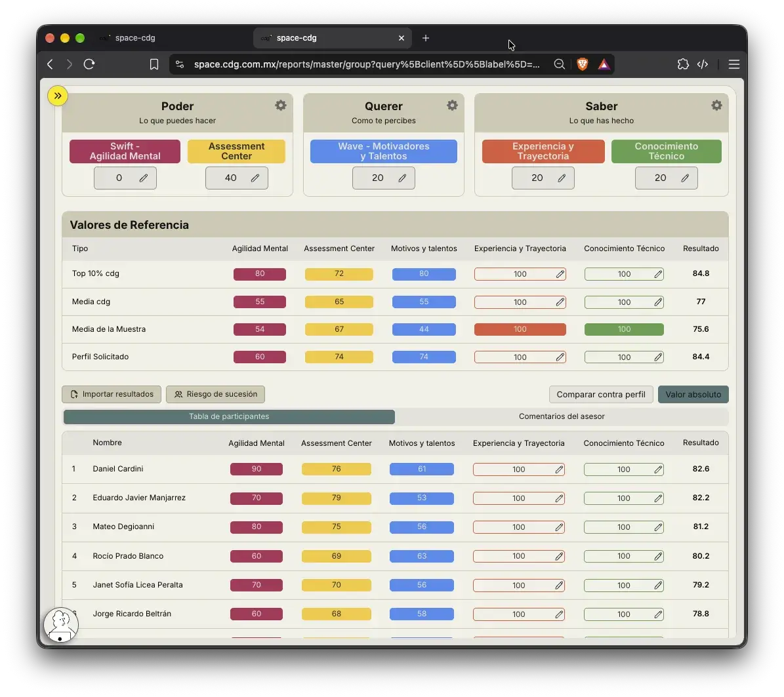The image size is (784, 697).
Task: Edit Daniel Cardini Experiencia pencil
Action: coord(559,469)
